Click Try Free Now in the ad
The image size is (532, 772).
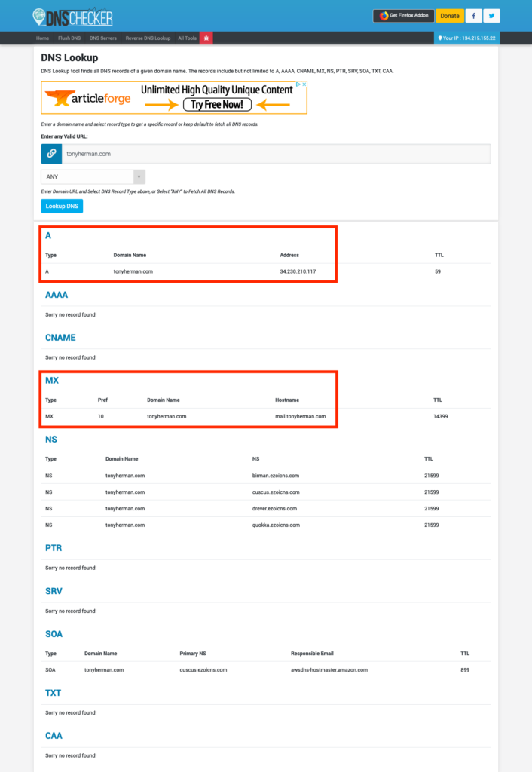coord(217,104)
